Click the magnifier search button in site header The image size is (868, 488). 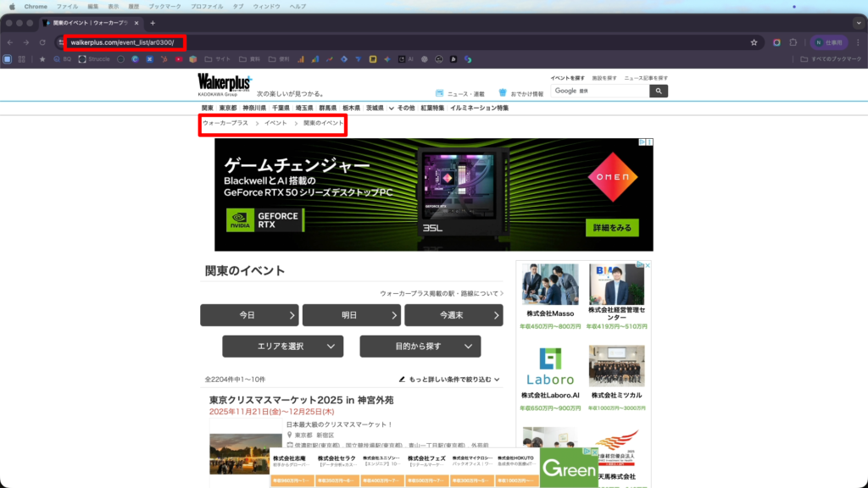click(659, 91)
